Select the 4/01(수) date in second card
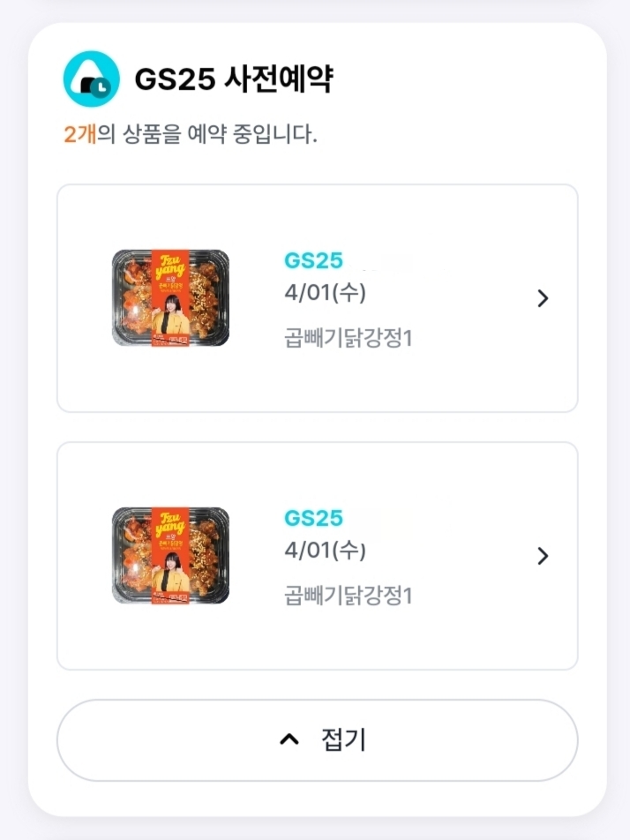630x840 pixels. click(325, 551)
